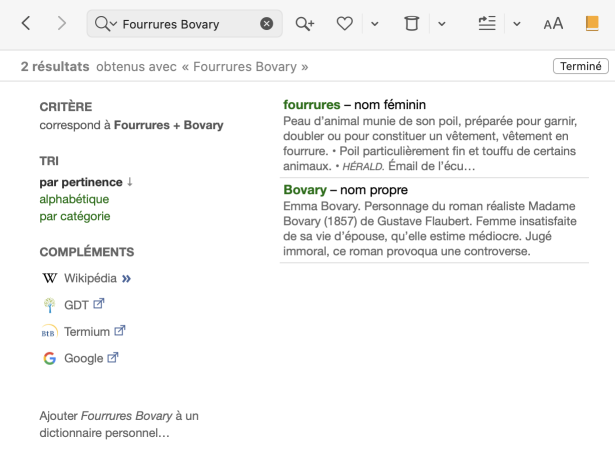Click the heart favorites icon
Screen dimensions: 615x457
point(344,23)
